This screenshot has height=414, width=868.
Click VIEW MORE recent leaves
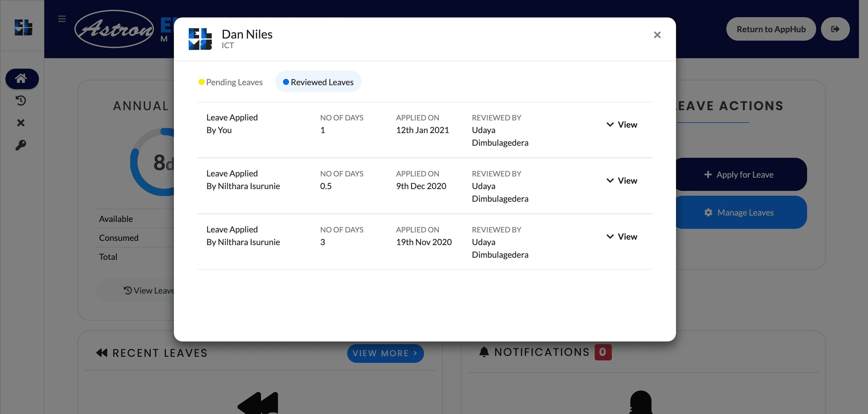click(x=385, y=353)
